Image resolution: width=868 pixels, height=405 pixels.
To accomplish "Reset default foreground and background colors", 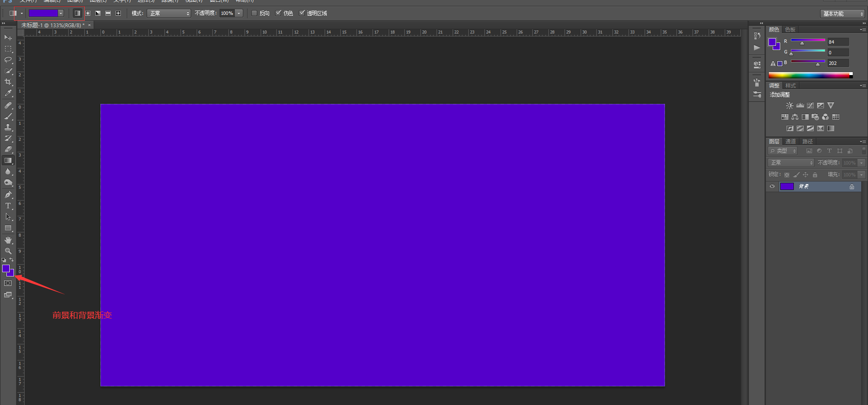I will tap(4, 260).
